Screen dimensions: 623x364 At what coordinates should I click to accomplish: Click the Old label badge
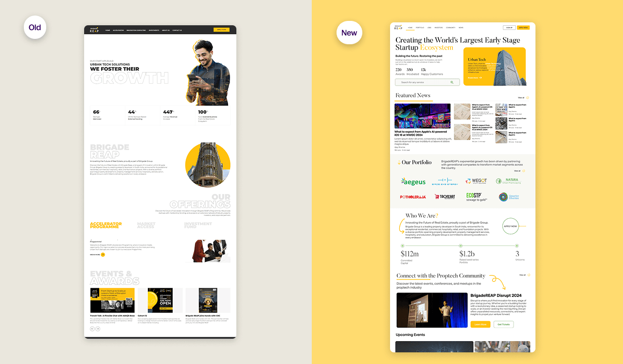click(x=35, y=28)
